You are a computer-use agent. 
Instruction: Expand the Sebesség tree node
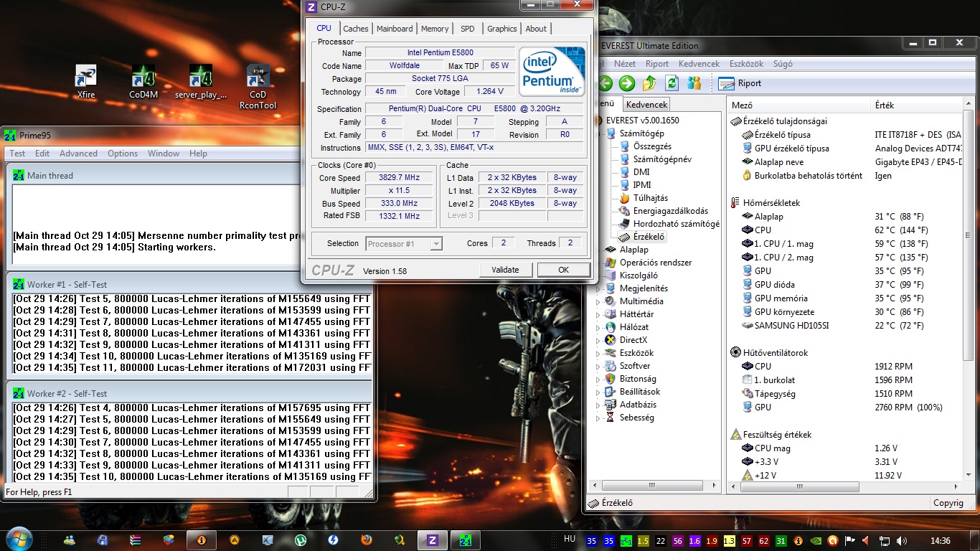coord(598,418)
